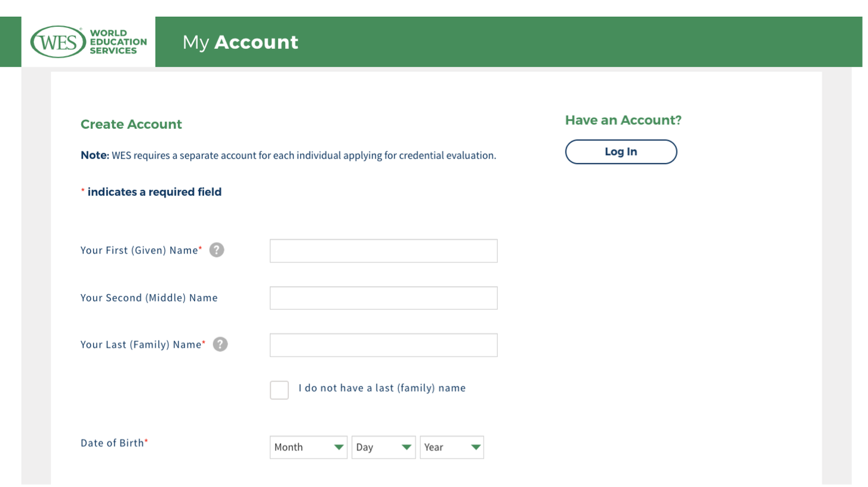Image resolution: width=868 pixels, height=487 pixels.
Task: Click the "Have an Account?" heading
Action: (x=623, y=120)
